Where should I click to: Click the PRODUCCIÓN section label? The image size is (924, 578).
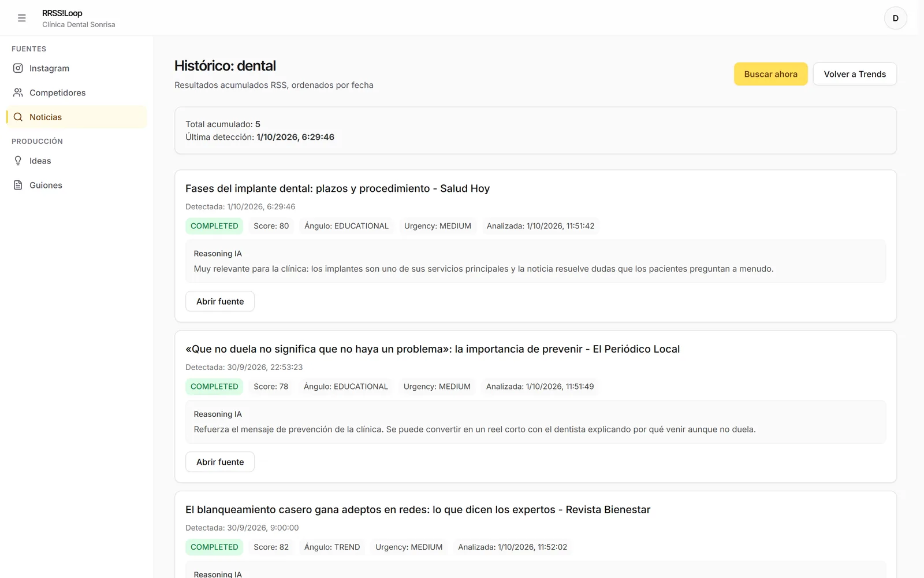[37, 142]
